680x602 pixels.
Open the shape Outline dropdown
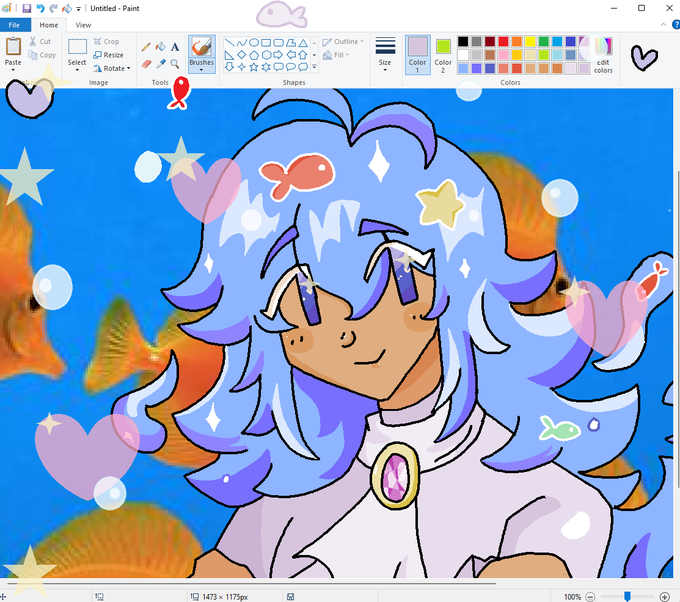click(x=343, y=42)
